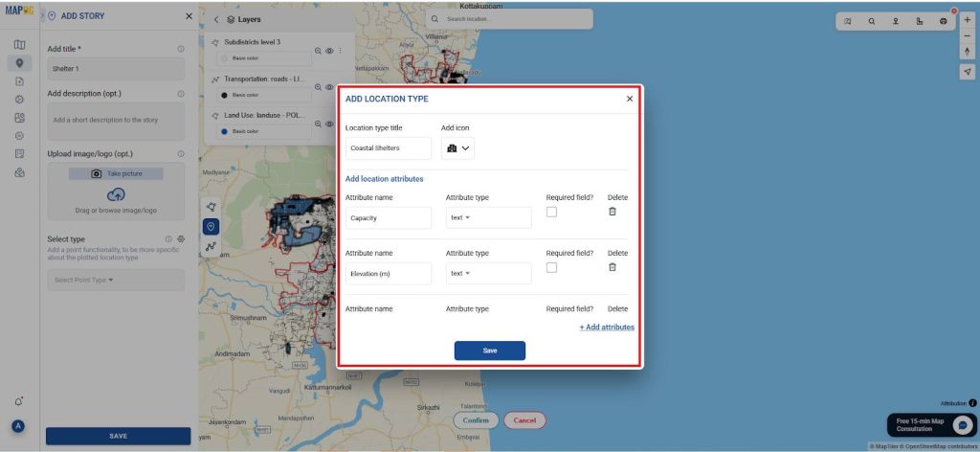980x452 pixels.
Task: Click blue Basic color swatch for Land Use
Action: pyautogui.click(x=224, y=132)
